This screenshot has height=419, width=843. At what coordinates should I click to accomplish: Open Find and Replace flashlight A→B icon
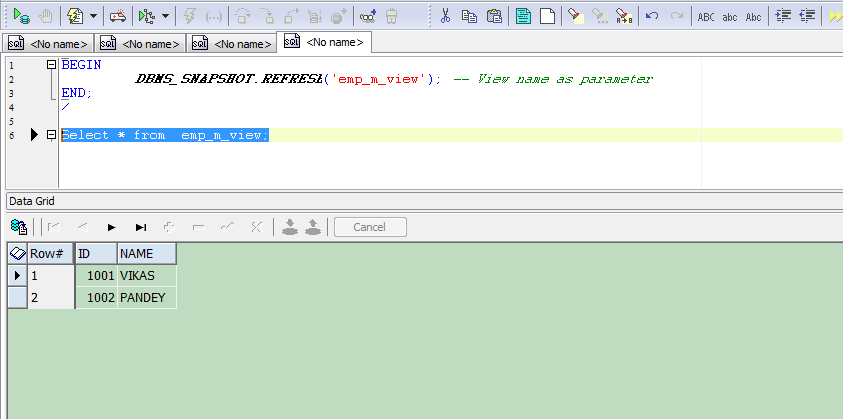pyautogui.click(x=623, y=16)
